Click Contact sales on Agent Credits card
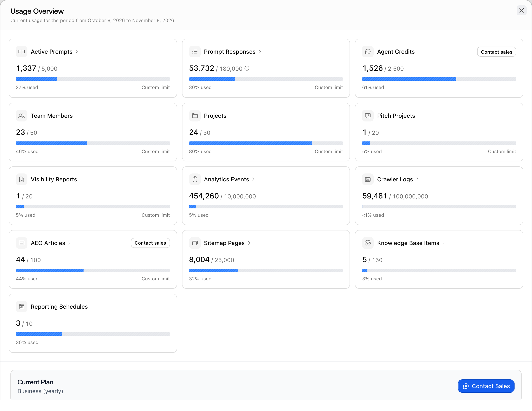The height and width of the screenshot is (411, 532). (496, 52)
